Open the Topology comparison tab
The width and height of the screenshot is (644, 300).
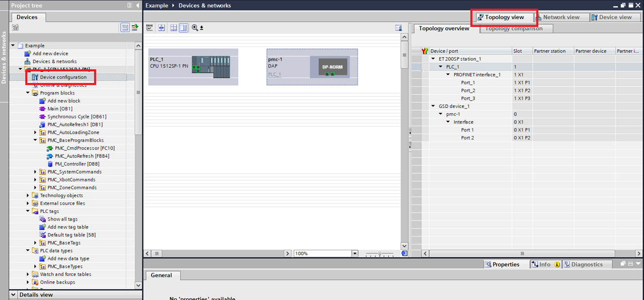pyautogui.click(x=515, y=28)
